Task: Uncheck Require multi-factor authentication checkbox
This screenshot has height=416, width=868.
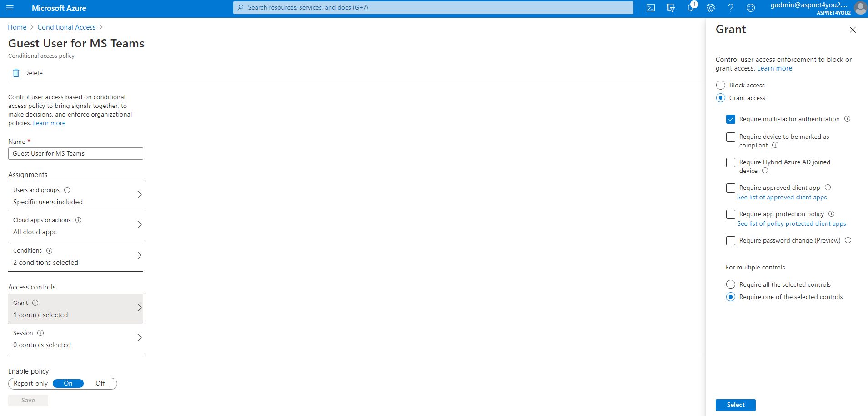Action: [x=731, y=119]
